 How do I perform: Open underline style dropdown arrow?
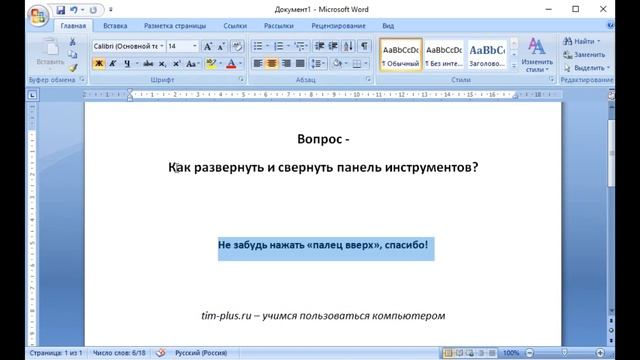click(137, 63)
